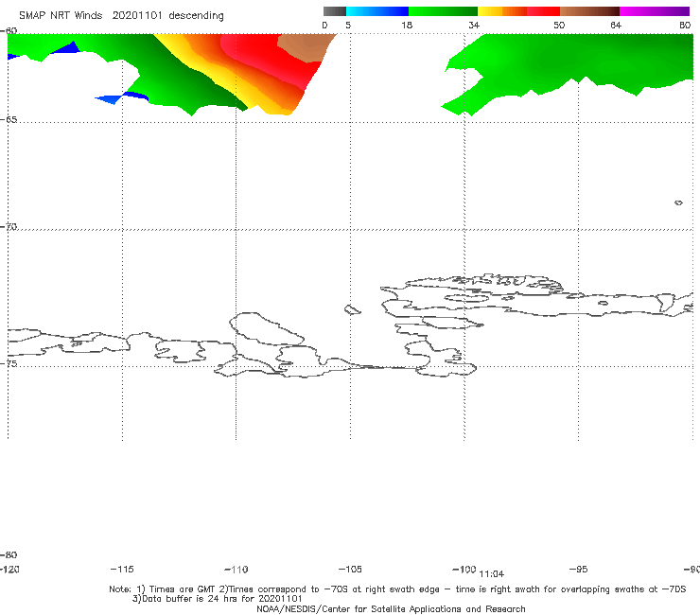The height and width of the screenshot is (615, 700).
Task: Click the 'Data buffer is 24 hrs' note
Action: tap(218, 599)
